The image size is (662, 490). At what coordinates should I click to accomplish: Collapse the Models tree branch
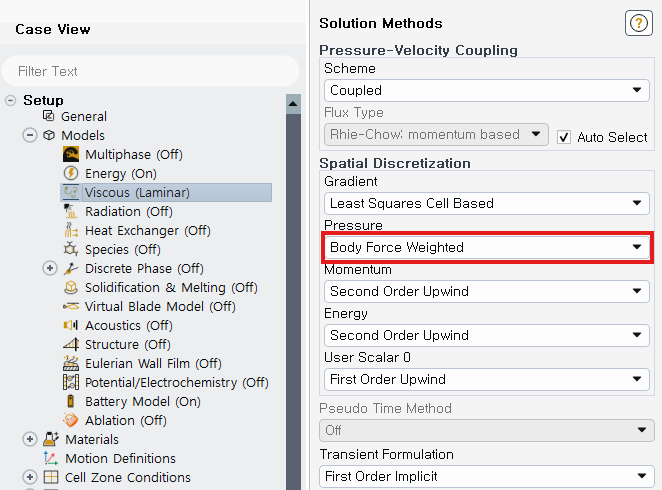tap(30, 136)
